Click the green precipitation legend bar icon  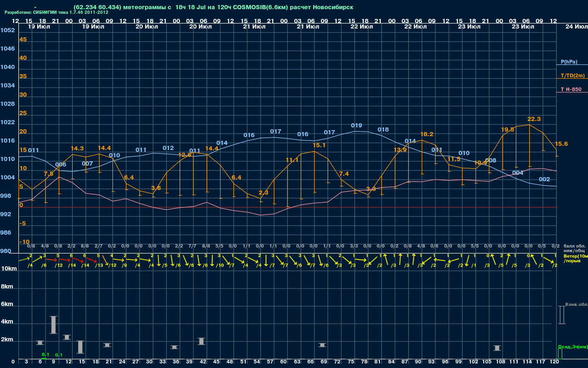pyautogui.click(x=560, y=354)
